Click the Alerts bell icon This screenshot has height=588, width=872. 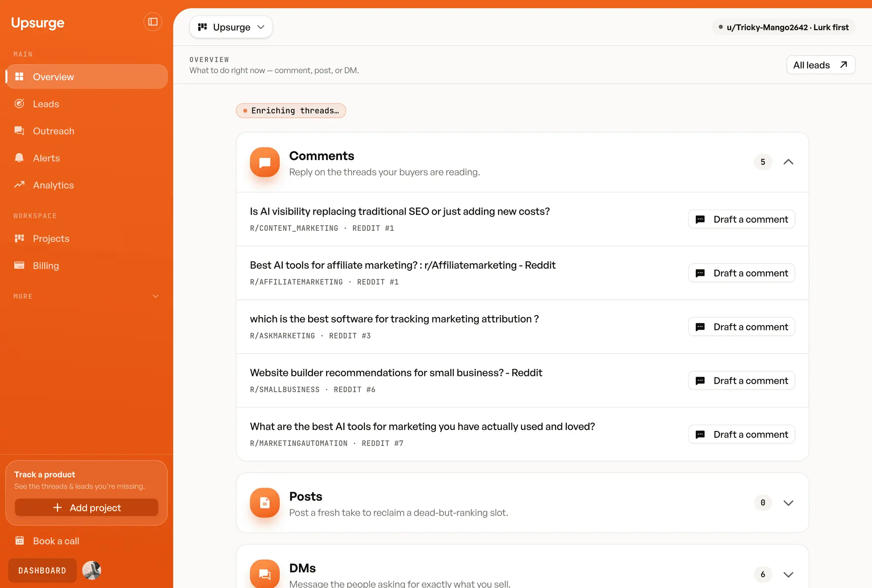(19, 158)
